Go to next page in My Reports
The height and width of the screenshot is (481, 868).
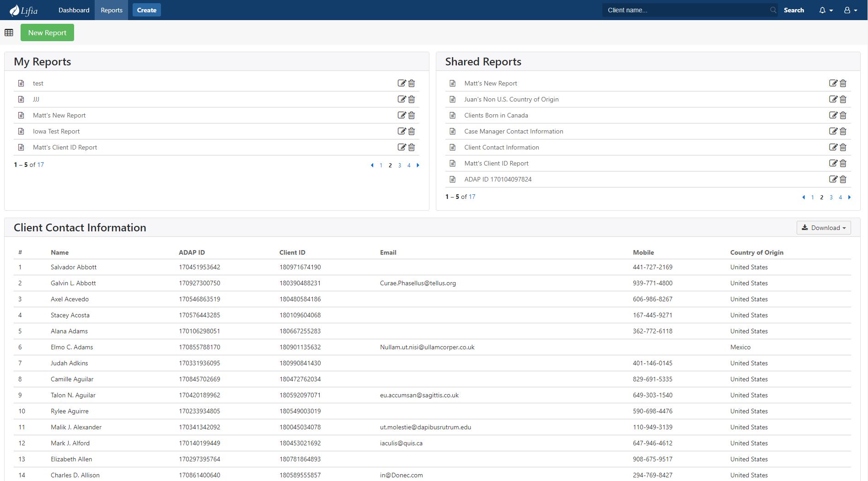[418, 165]
